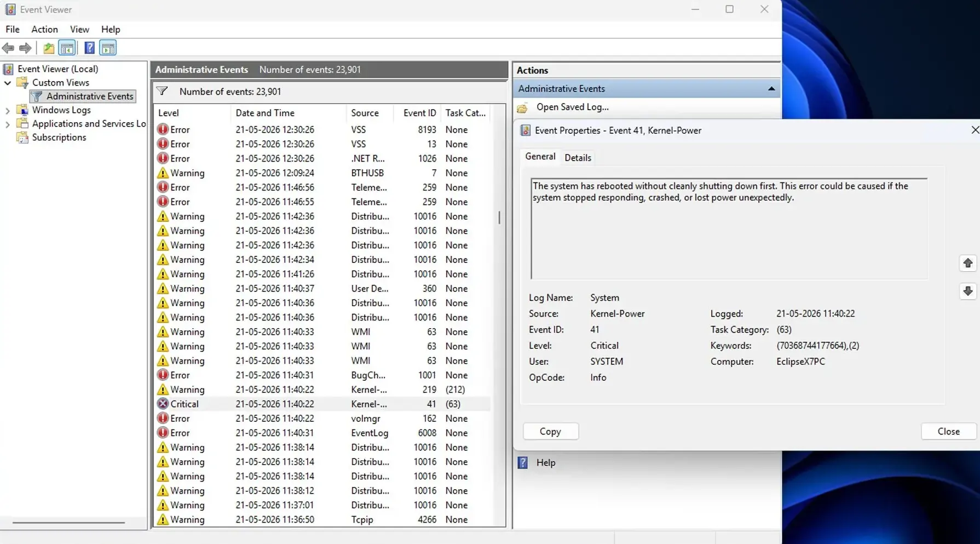Click the Event Viewer (Local) root icon
Viewport: 980px width, 544px height.
pyautogui.click(x=8, y=69)
